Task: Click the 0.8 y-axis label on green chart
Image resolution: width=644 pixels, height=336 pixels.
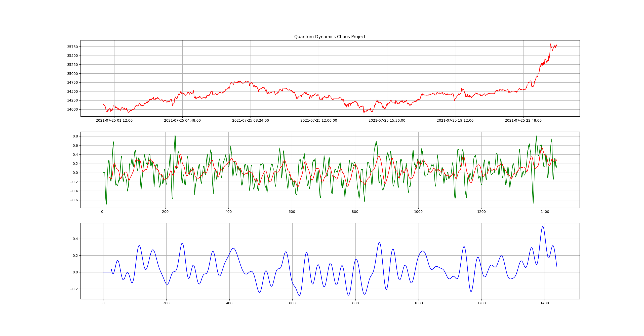Action: pyautogui.click(x=75, y=136)
